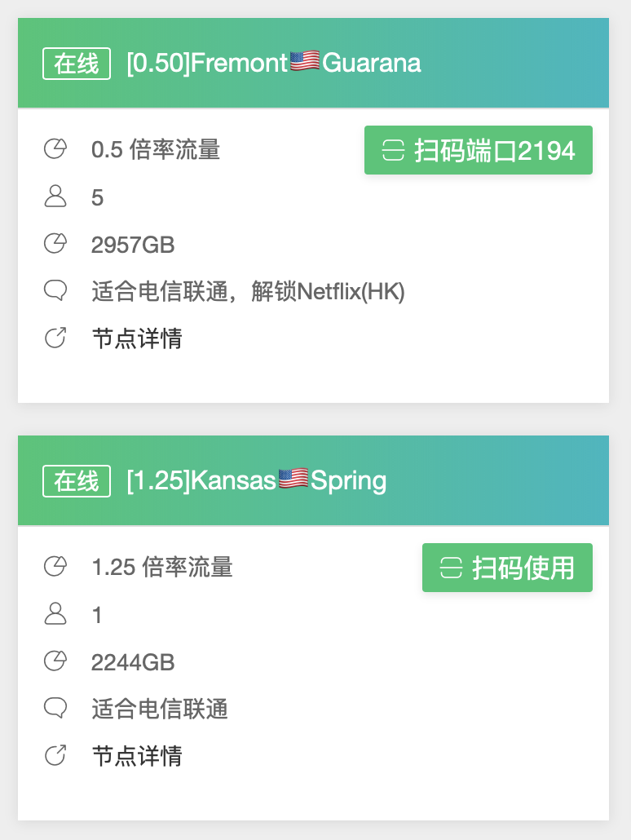Click the 2957GB data usage icon
Viewport: 631px width, 840px height.
55,244
